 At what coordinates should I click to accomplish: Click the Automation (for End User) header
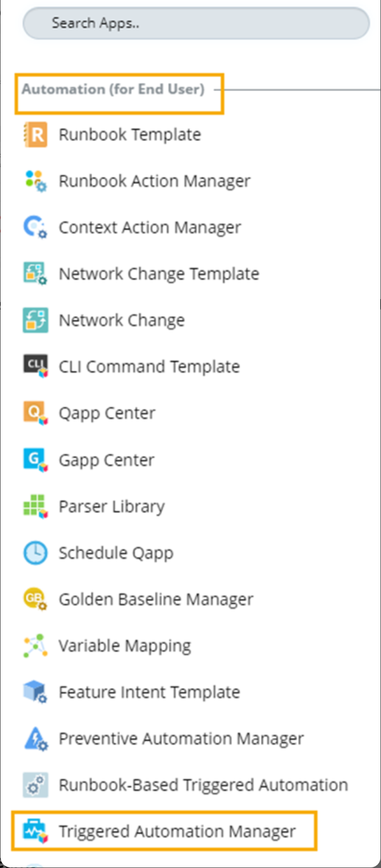pyautogui.click(x=113, y=90)
